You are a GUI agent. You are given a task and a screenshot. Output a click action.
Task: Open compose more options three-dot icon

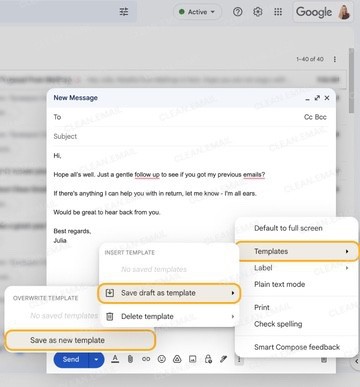[x=239, y=360]
